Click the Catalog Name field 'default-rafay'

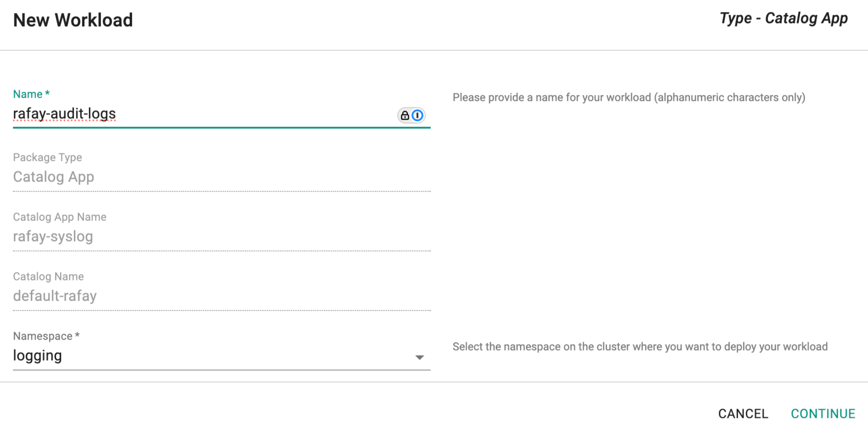55,296
